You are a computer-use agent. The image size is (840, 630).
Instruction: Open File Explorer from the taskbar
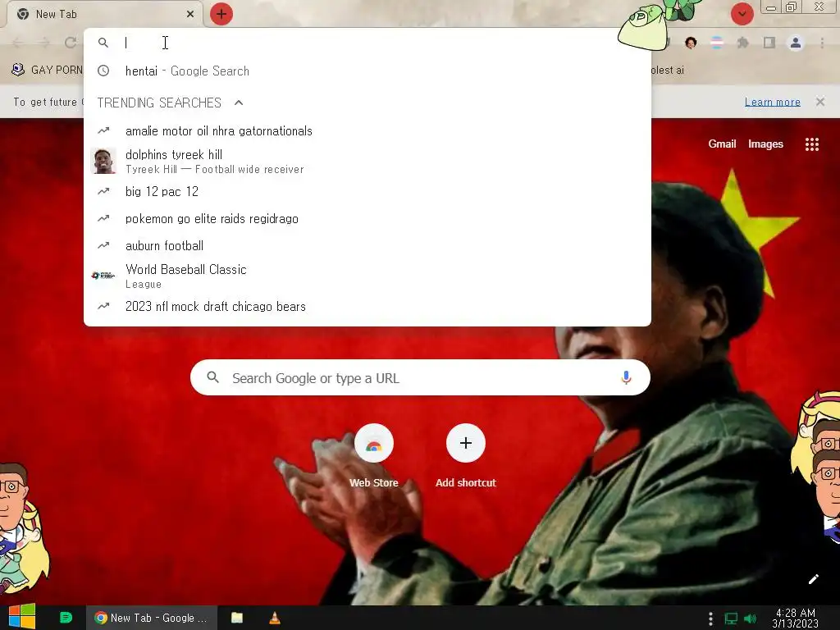tap(237, 618)
